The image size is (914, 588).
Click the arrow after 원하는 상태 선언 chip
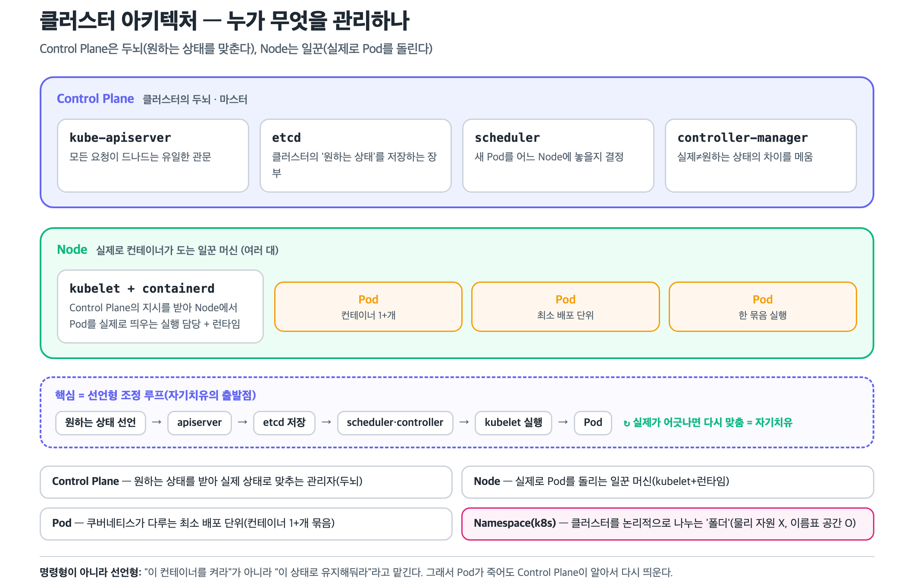[157, 422]
